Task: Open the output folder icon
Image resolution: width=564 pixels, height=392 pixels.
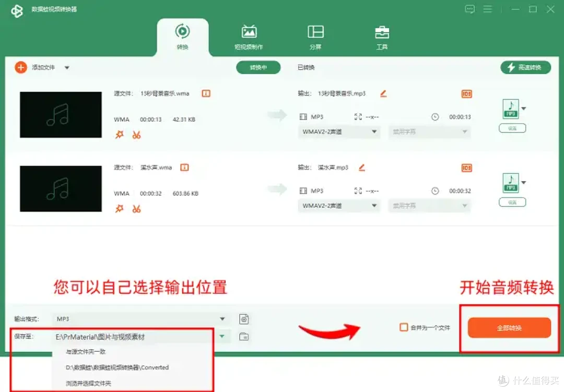Action: coord(244,337)
